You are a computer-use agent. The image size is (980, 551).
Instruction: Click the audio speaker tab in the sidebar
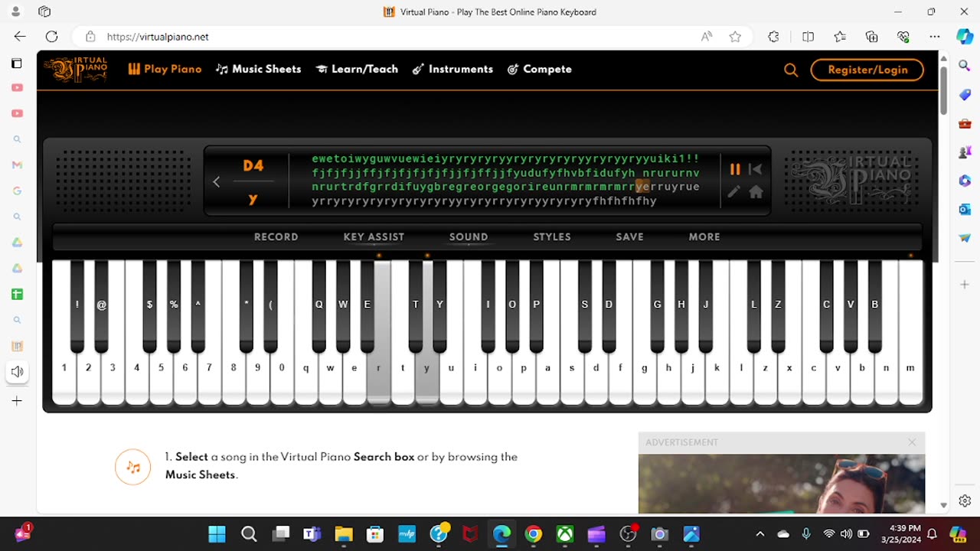(x=17, y=371)
